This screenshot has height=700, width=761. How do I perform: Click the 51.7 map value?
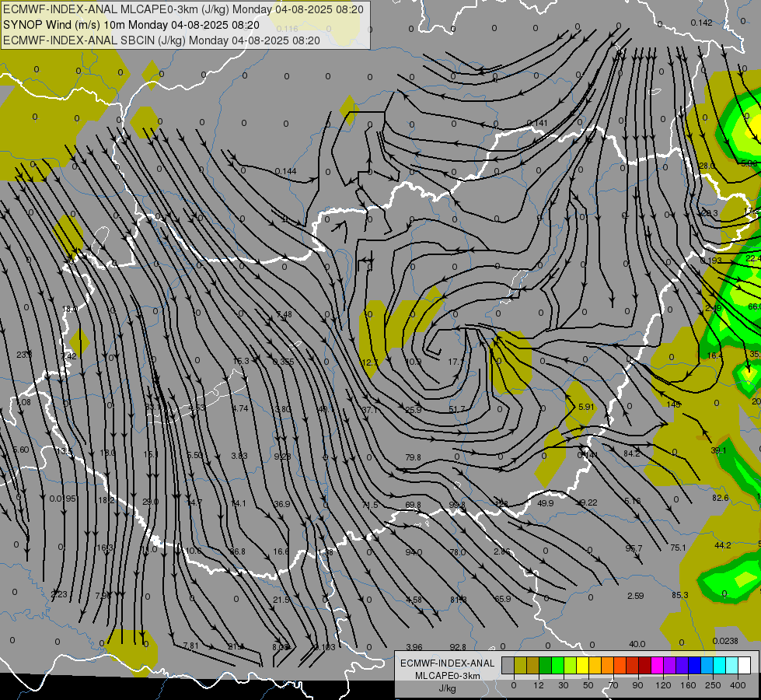coord(457,410)
